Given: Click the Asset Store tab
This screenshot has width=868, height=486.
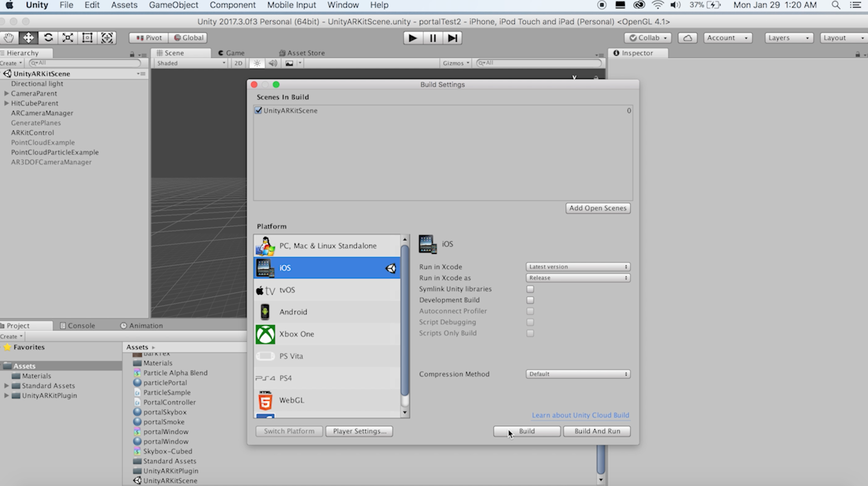Looking at the screenshot, I should 304,52.
